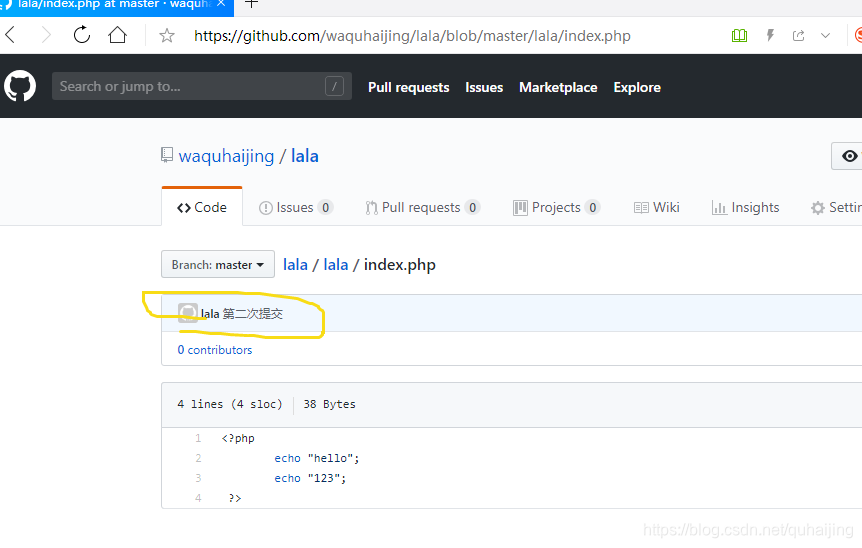Select the Code tab
This screenshot has height=548, width=862.
[x=202, y=207]
